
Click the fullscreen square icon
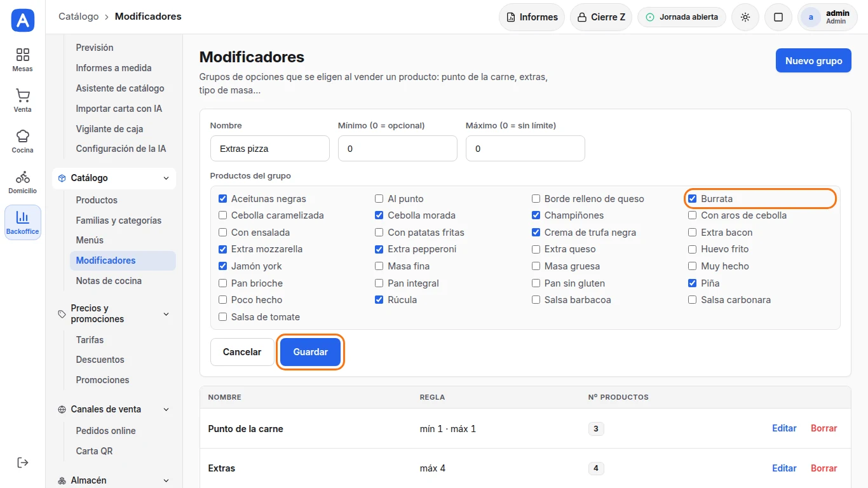click(x=778, y=17)
